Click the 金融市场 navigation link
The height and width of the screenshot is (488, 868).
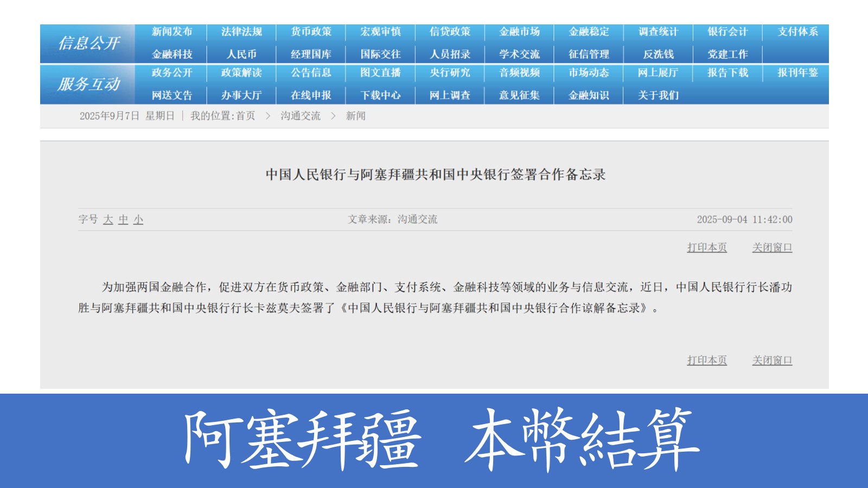tap(519, 32)
